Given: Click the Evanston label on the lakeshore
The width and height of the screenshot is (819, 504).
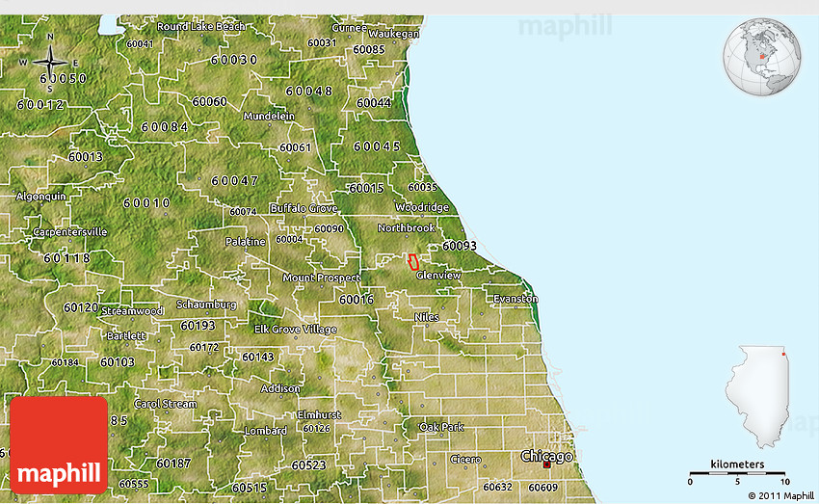Looking at the screenshot, I should [x=515, y=299].
